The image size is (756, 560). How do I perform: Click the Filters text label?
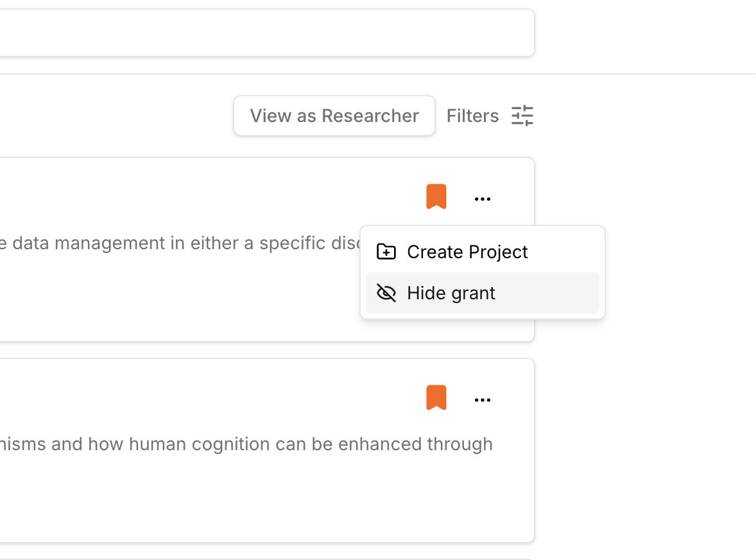coord(472,116)
